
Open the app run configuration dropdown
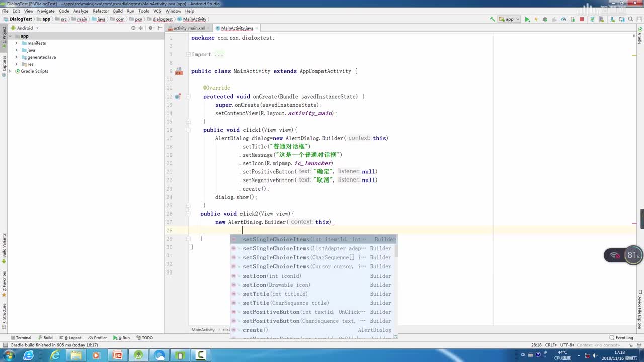(510, 19)
